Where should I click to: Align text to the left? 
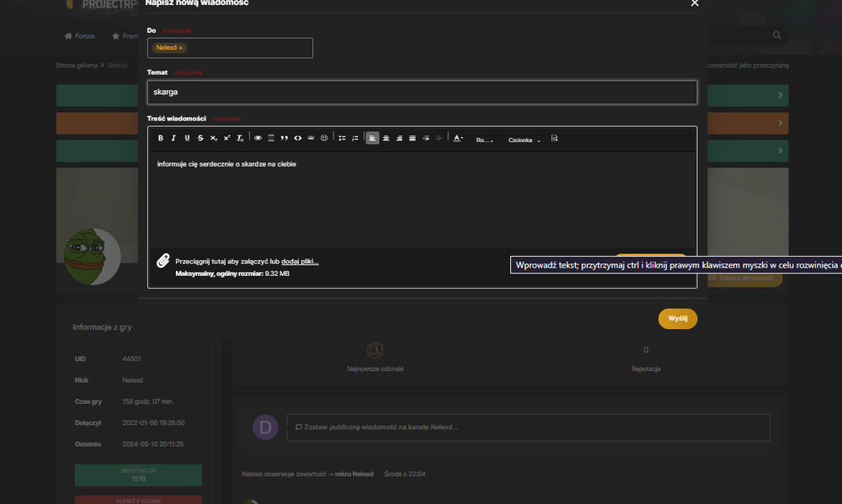coord(373,139)
